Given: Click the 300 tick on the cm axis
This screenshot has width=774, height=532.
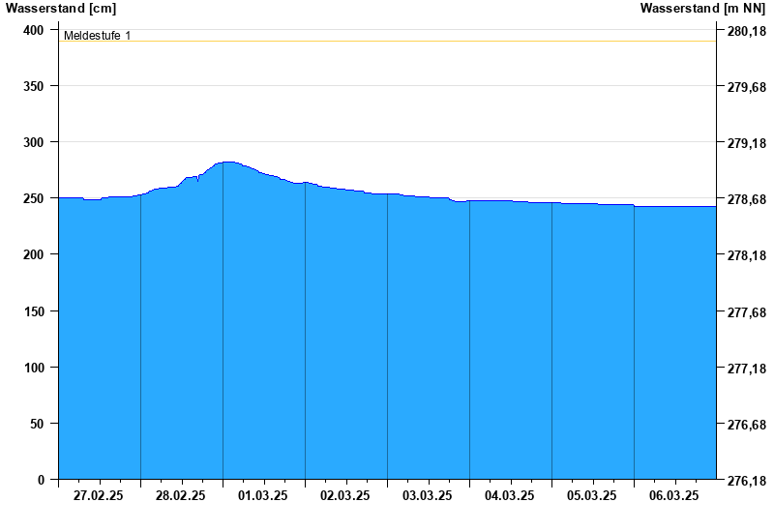Looking at the screenshot, I should [34, 142].
